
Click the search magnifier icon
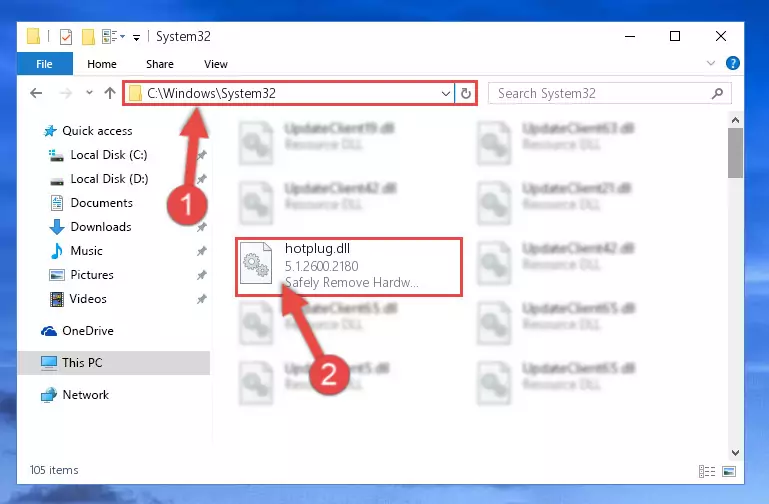(x=717, y=93)
